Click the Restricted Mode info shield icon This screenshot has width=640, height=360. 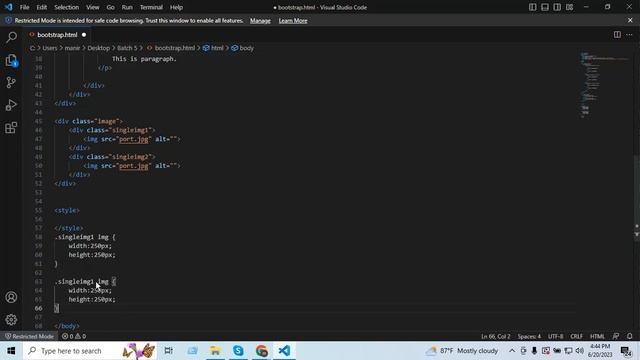click(x=8, y=20)
